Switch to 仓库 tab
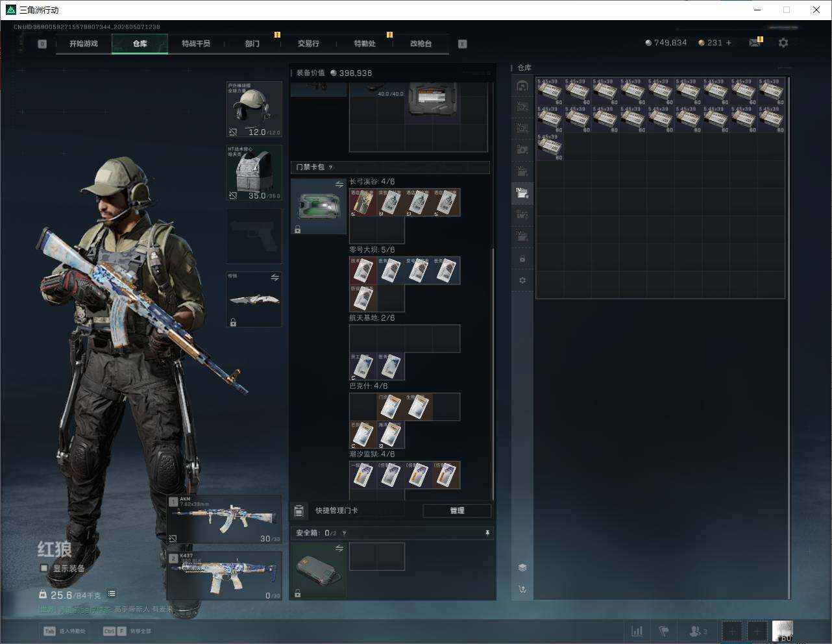 coord(140,43)
